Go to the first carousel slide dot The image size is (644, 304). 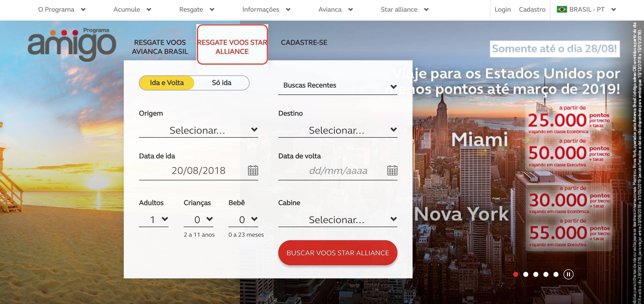click(x=516, y=274)
